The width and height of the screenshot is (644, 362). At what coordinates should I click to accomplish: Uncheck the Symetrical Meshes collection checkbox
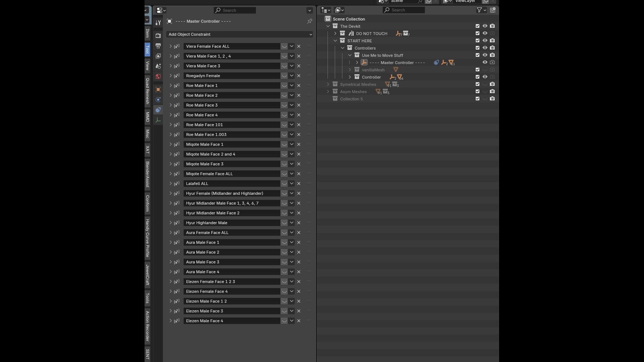(x=478, y=84)
